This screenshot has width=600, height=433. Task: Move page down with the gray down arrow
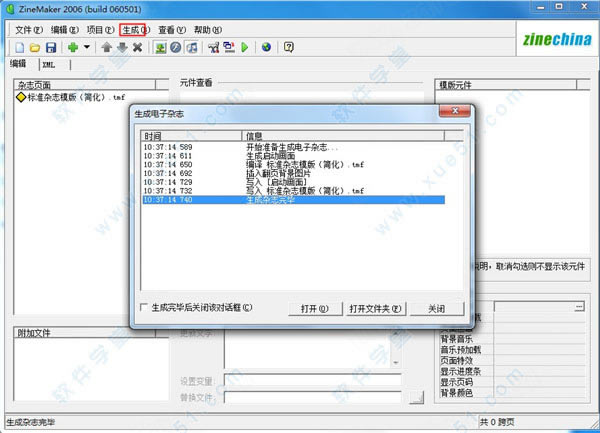122,47
